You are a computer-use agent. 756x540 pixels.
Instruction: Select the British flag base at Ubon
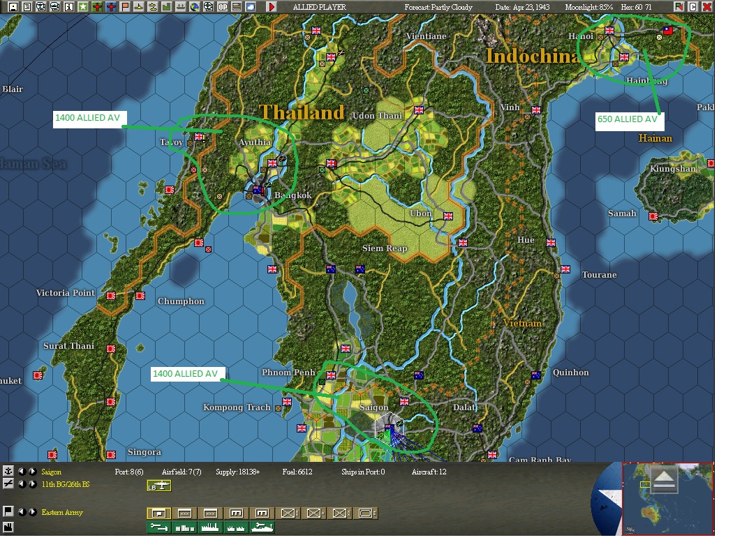[448, 216]
